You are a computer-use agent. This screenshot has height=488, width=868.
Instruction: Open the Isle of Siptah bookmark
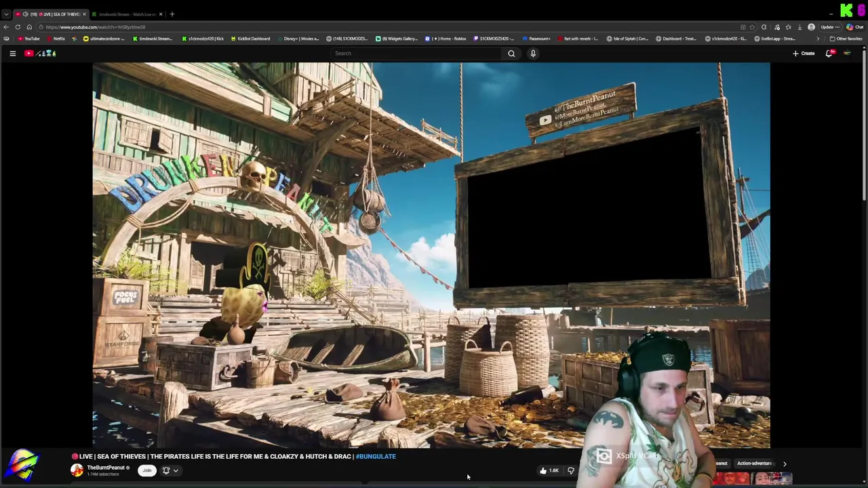[627, 39]
